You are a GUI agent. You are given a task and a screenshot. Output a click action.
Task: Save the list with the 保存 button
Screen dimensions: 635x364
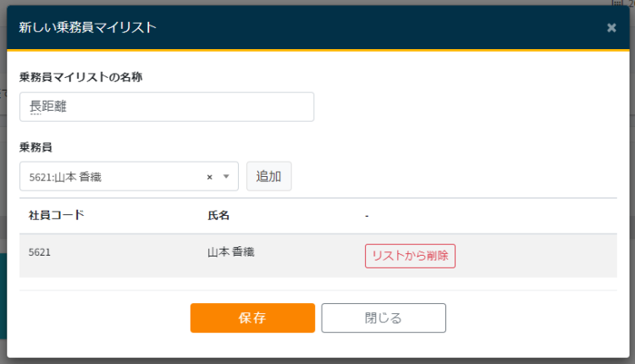(x=252, y=318)
